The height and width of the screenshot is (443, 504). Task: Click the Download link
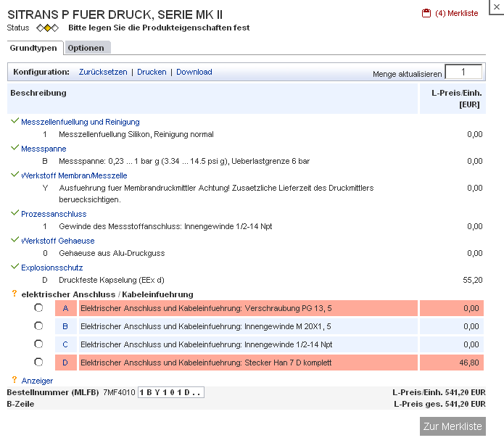[x=194, y=72]
